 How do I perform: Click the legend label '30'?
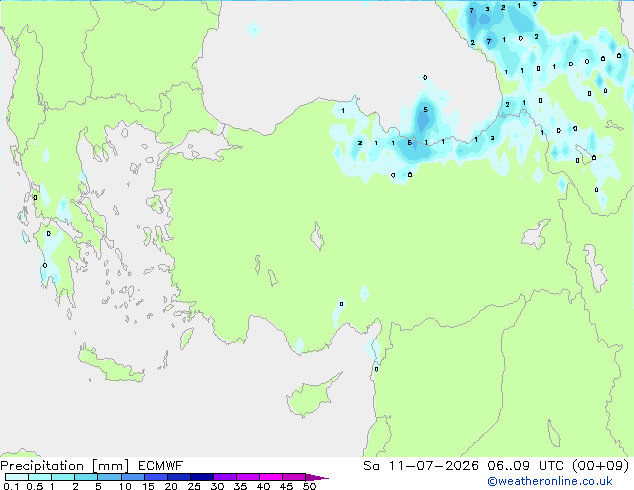pyautogui.click(x=217, y=486)
